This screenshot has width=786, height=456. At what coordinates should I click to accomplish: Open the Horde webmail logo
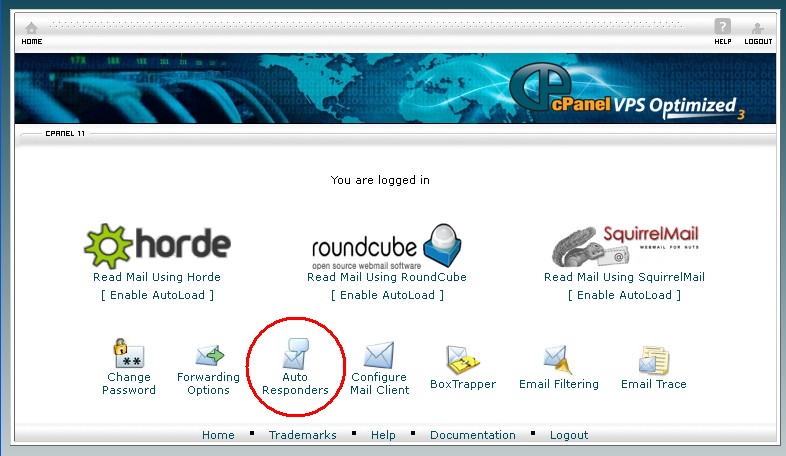coord(157,246)
